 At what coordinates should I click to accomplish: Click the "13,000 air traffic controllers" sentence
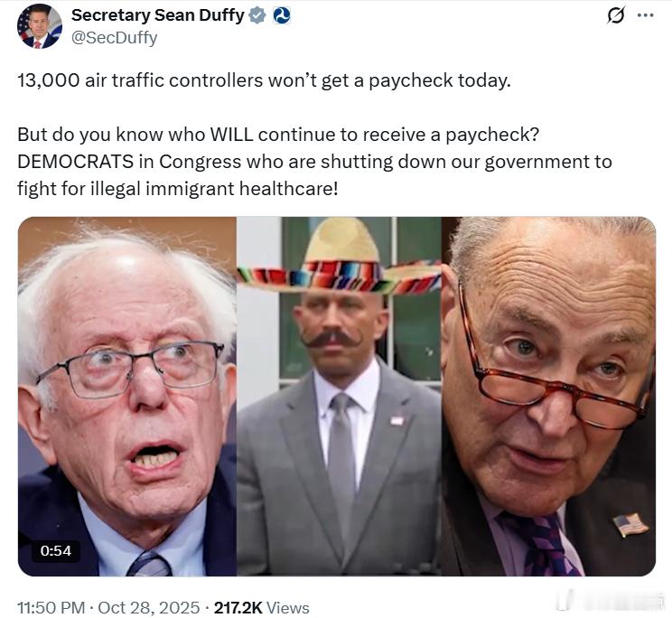(x=264, y=80)
